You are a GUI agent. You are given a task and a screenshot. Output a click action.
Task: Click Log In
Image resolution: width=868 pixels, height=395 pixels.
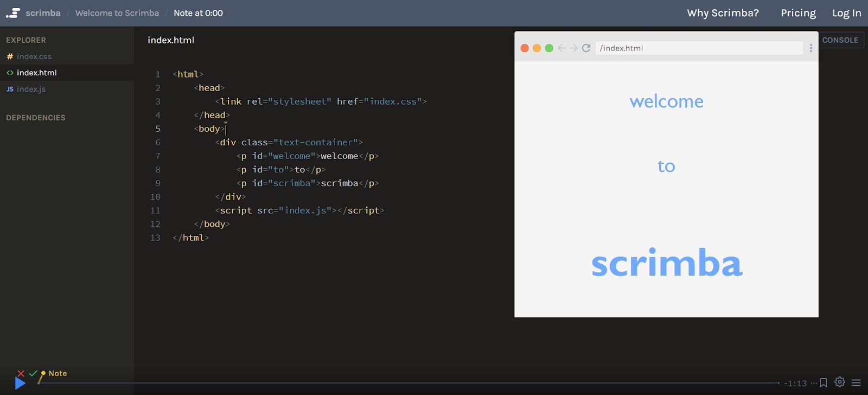pos(847,13)
